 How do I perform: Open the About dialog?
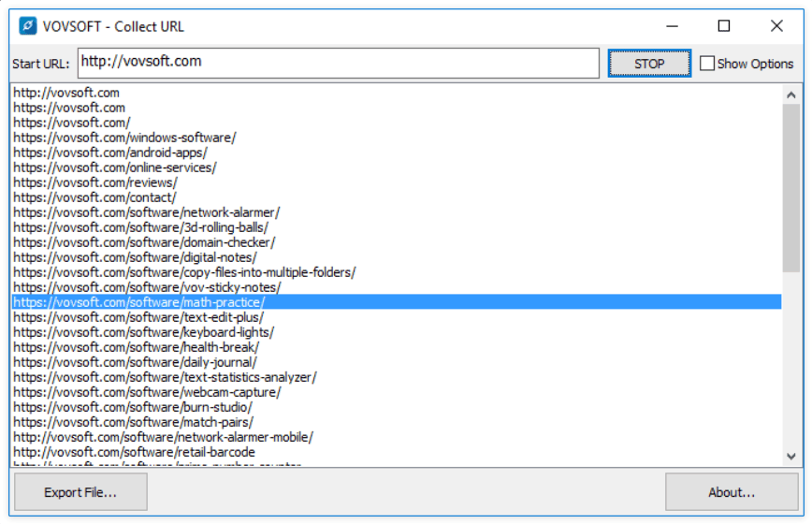732,492
